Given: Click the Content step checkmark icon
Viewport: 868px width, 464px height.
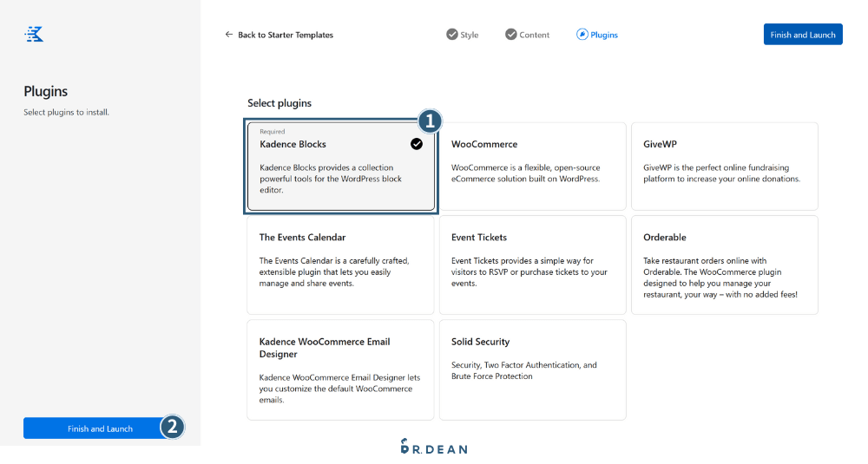Looking at the screenshot, I should (511, 35).
